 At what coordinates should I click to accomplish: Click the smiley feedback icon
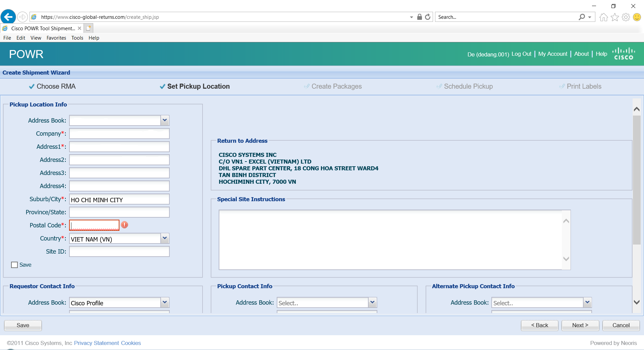click(x=637, y=17)
